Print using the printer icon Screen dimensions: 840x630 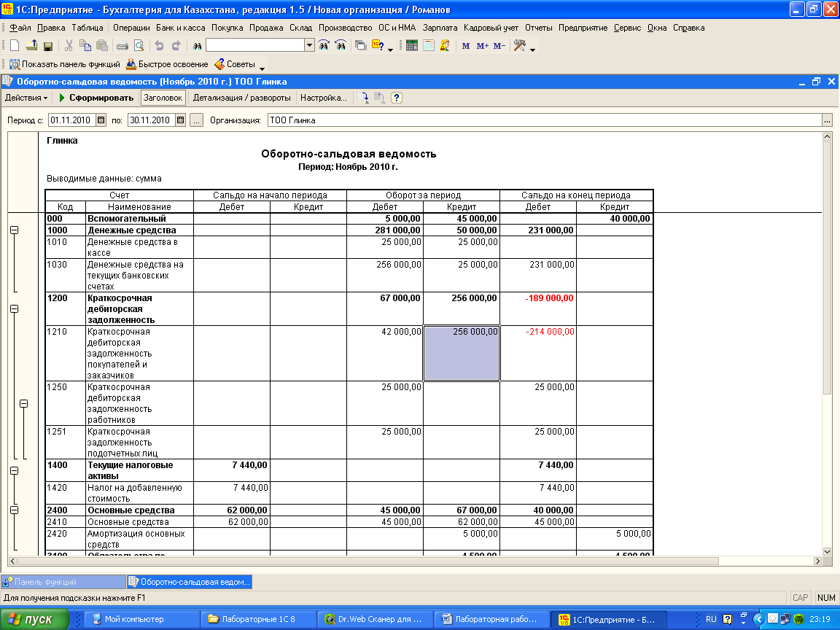pos(122,46)
